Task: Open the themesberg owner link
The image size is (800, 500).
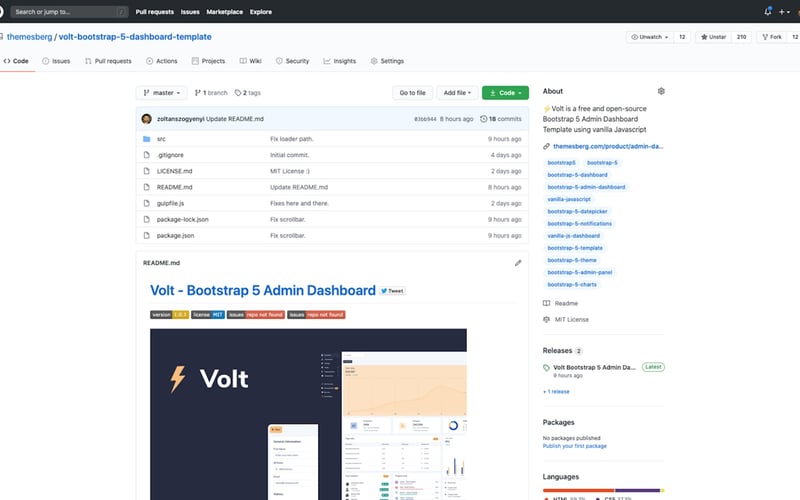Action: [x=30, y=37]
